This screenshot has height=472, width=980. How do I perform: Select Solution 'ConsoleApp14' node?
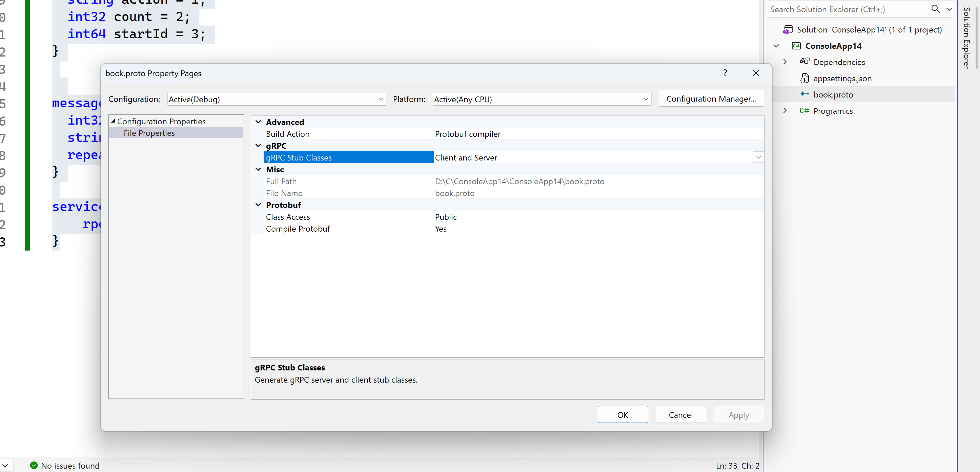869,30
